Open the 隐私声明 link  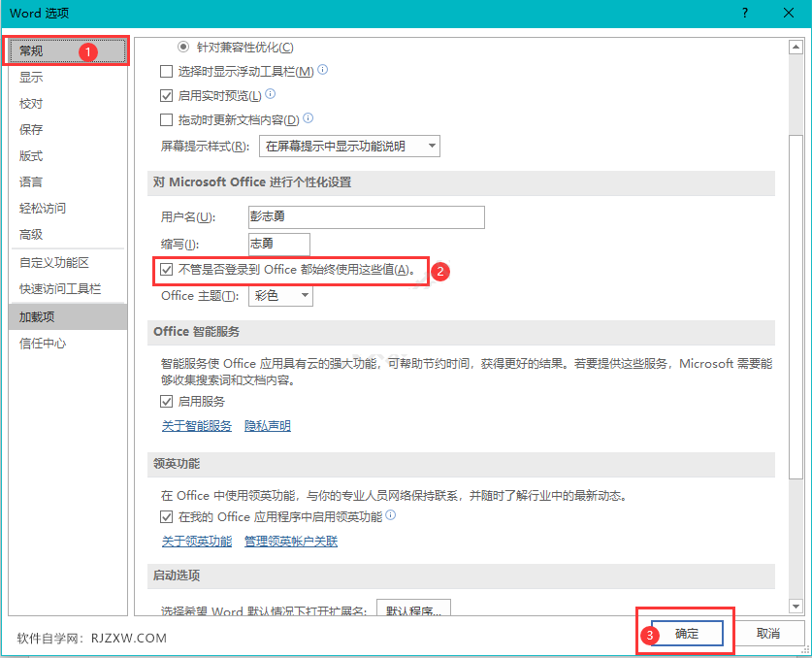click(x=269, y=425)
